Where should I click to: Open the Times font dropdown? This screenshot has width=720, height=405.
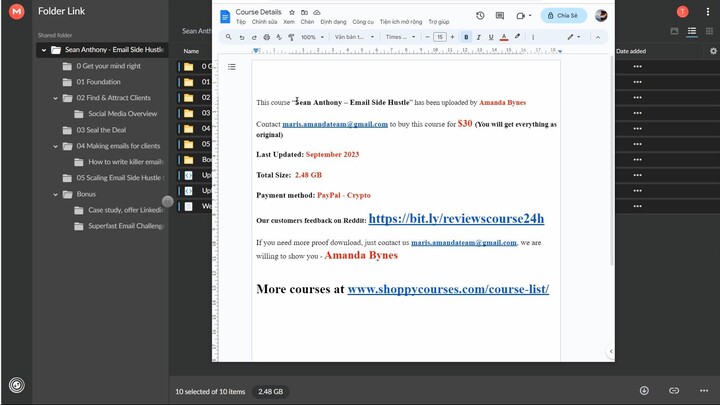pos(399,37)
